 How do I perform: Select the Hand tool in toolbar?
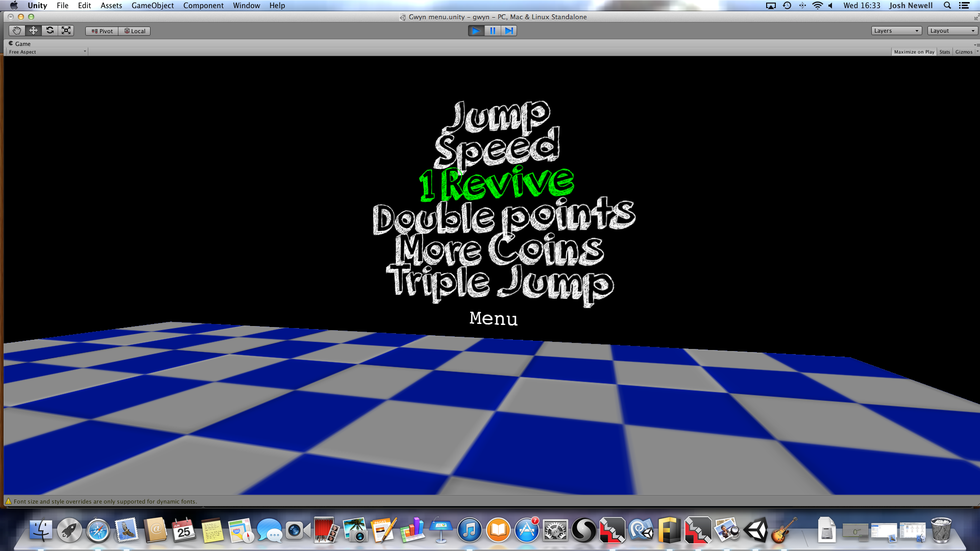click(x=17, y=31)
